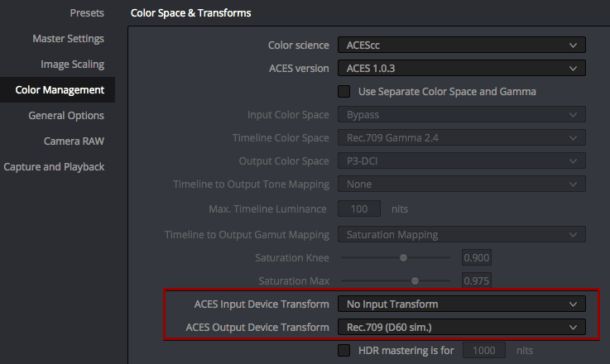610x364 pixels.
Task: Click the Saturation Max slider handle
Action: pos(415,281)
